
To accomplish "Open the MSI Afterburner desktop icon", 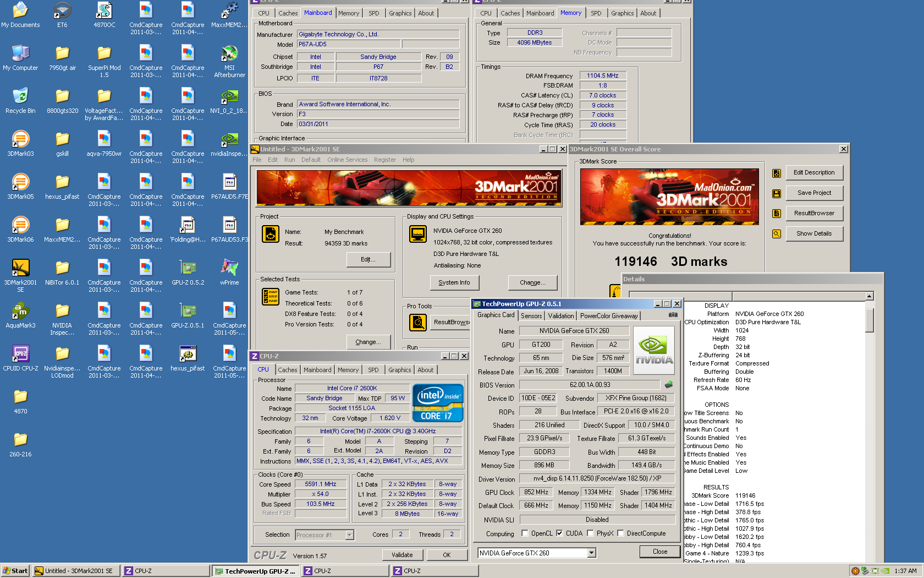I will pyautogui.click(x=229, y=61).
